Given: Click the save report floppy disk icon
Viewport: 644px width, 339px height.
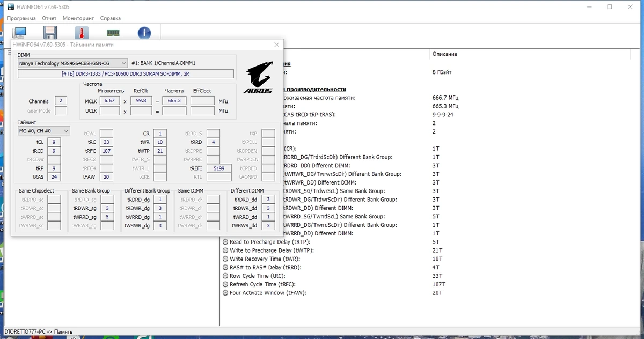Looking at the screenshot, I should [x=50, y=33].
